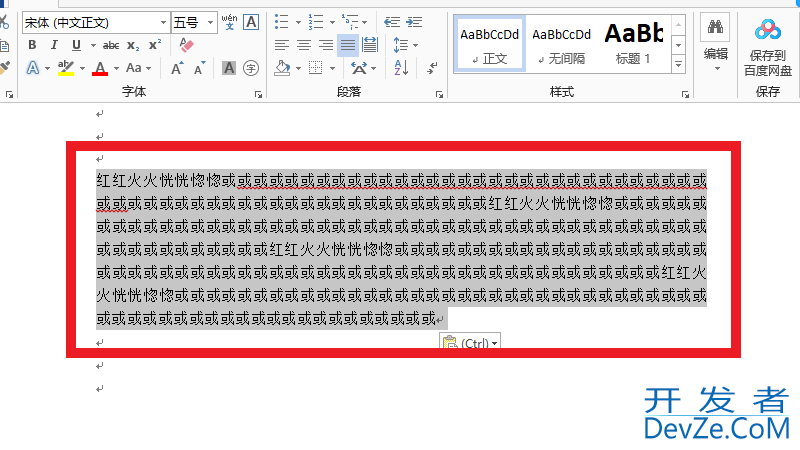This screenshot has width=800, height=450.
Task: Click the binoculars 编辑 icon
Action: tap(715, 27)
